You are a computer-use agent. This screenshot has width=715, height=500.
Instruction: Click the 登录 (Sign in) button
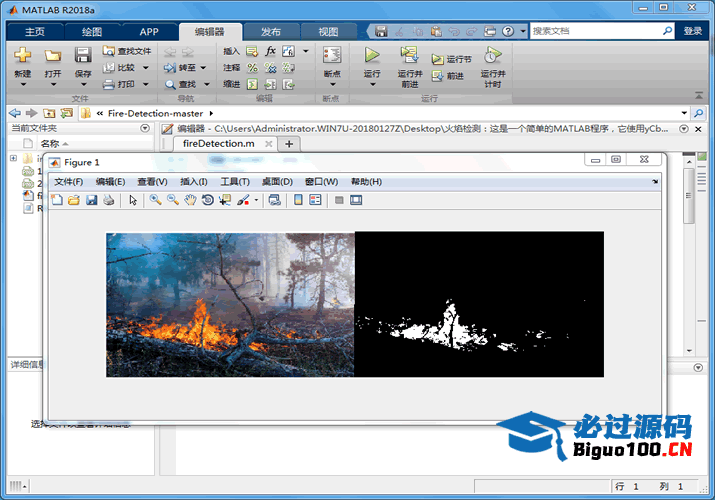tap(693, 31)
